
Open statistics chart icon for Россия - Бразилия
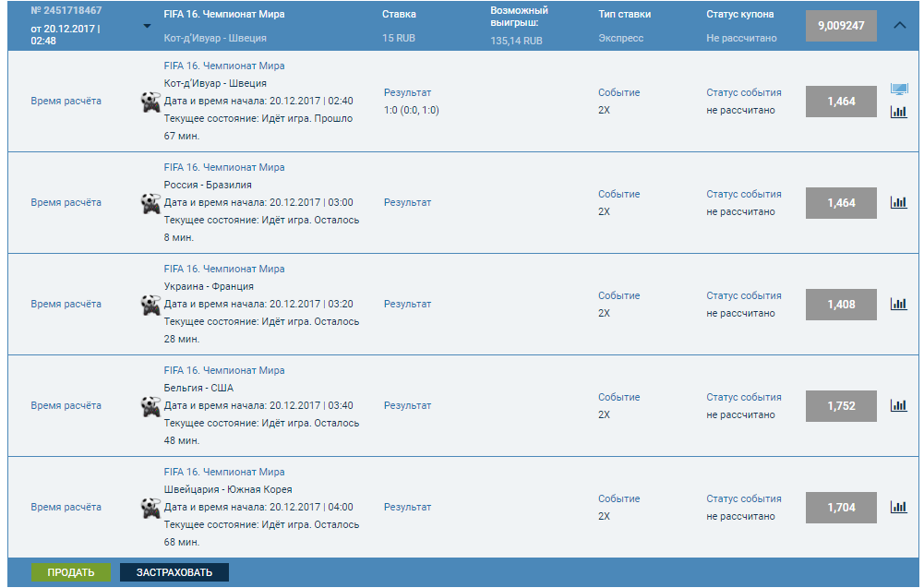(x=899, y=202)
